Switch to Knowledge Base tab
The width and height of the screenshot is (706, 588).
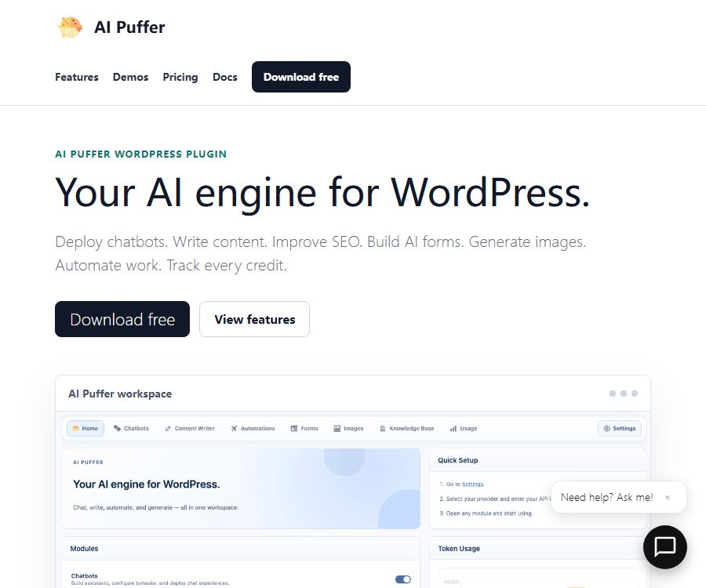[407, 428]
